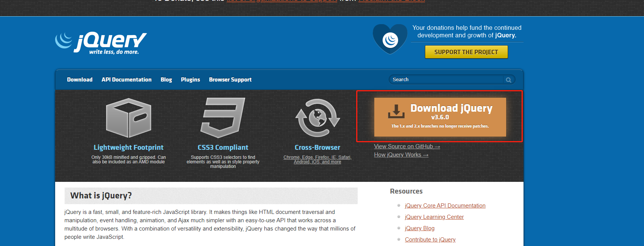The height and width of the screenshot is (246, 644).
Task: Open Chrome, Edge, Firefox browsers link
Action: click(318, 160)
